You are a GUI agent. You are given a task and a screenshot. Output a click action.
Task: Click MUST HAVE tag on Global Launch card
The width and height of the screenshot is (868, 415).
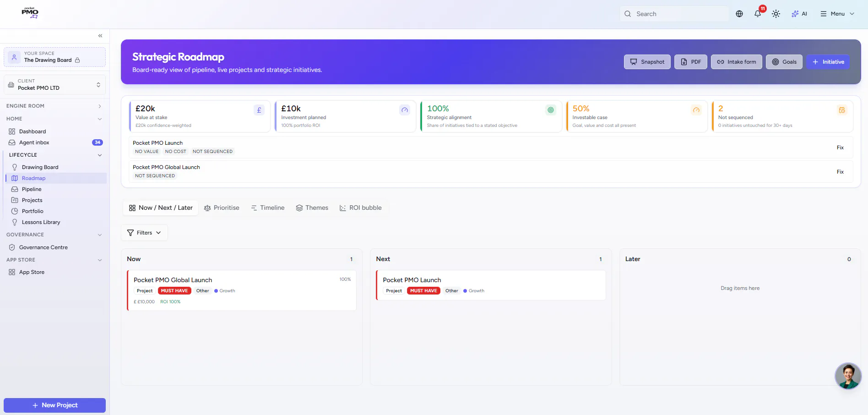click(174, 291)
